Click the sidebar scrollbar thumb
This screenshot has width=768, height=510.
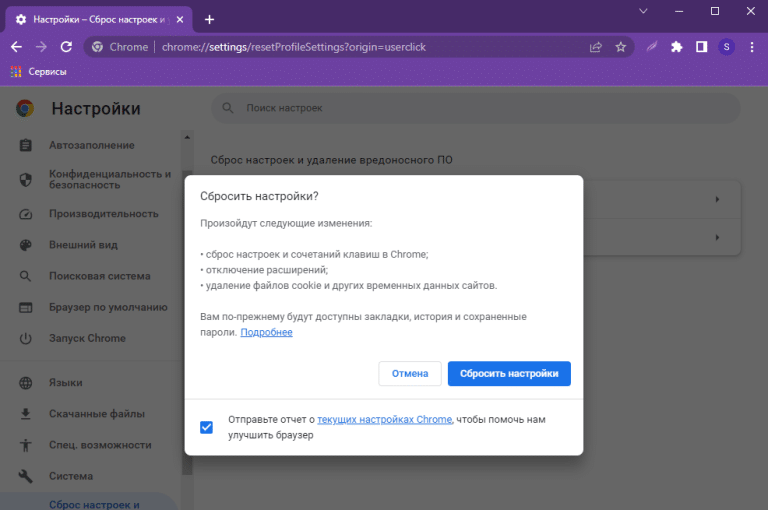(187, 322)
